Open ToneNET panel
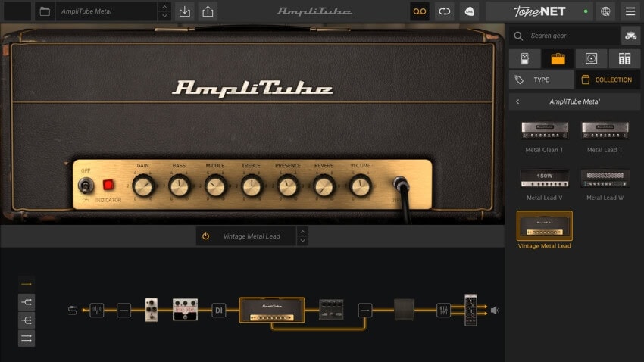Screen dimensions: 644x362 (x=539, y=11)
